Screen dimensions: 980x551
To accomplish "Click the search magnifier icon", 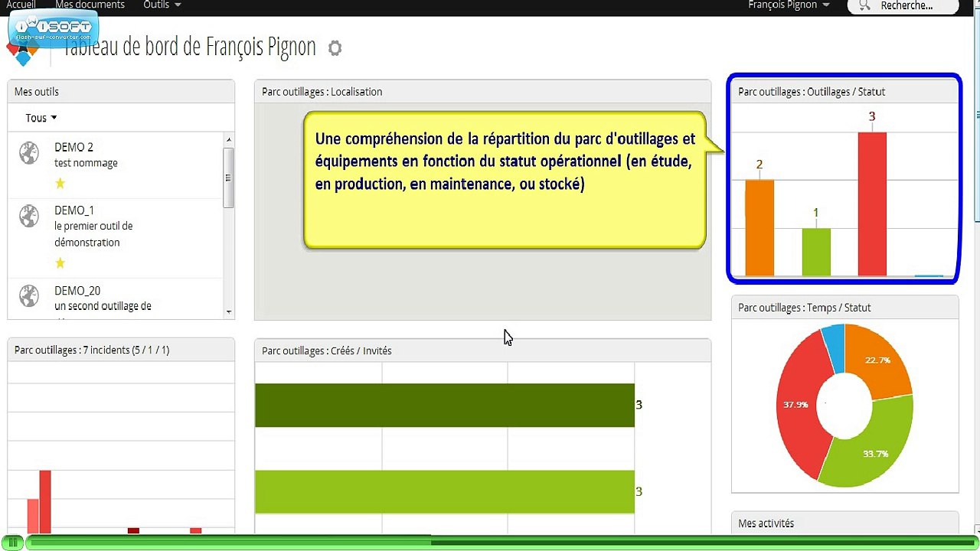I will pyautogui.click(x=865, y=5).
